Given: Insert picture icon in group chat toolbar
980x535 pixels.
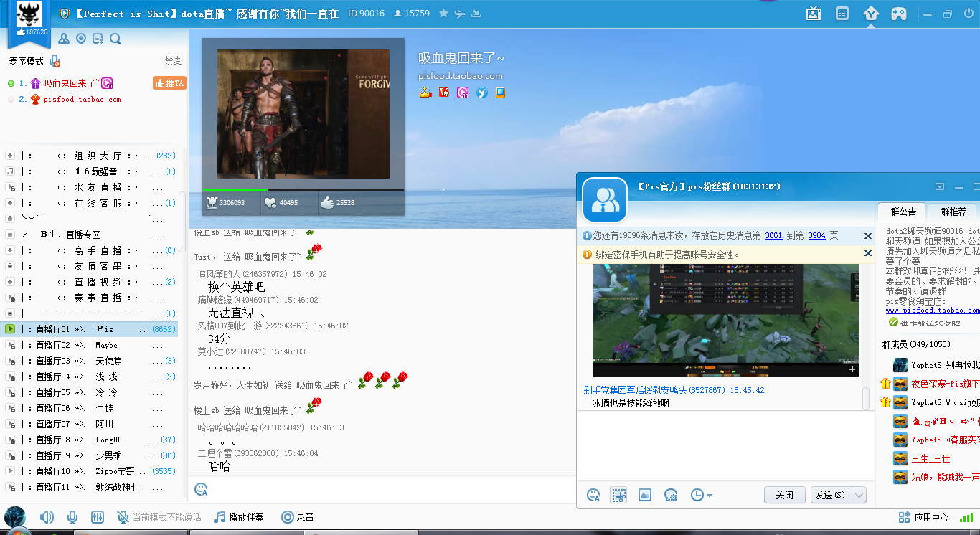Looking at the screenshot, I should tap(645, 495).
